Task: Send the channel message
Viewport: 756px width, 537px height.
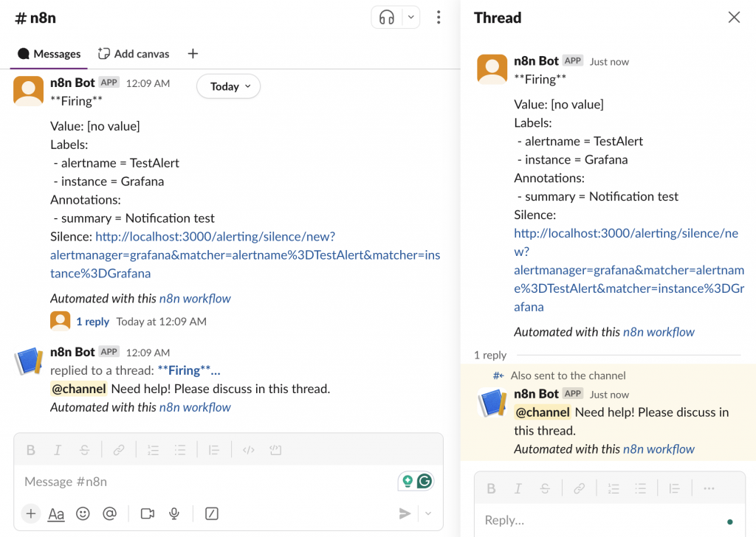Action: pos(405,514)
